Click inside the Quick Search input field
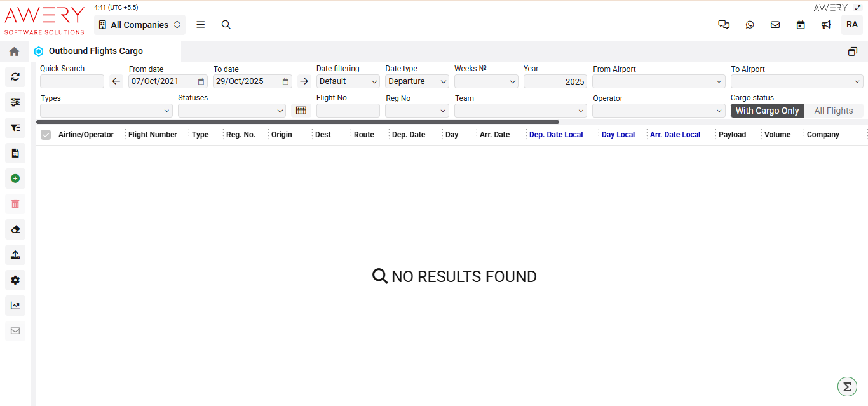 [x=72, y=81]
